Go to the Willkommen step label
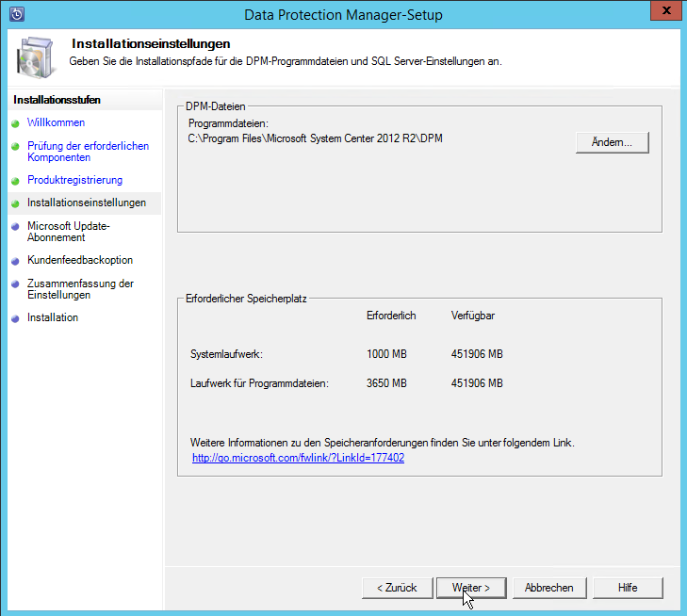 [56, 122]
